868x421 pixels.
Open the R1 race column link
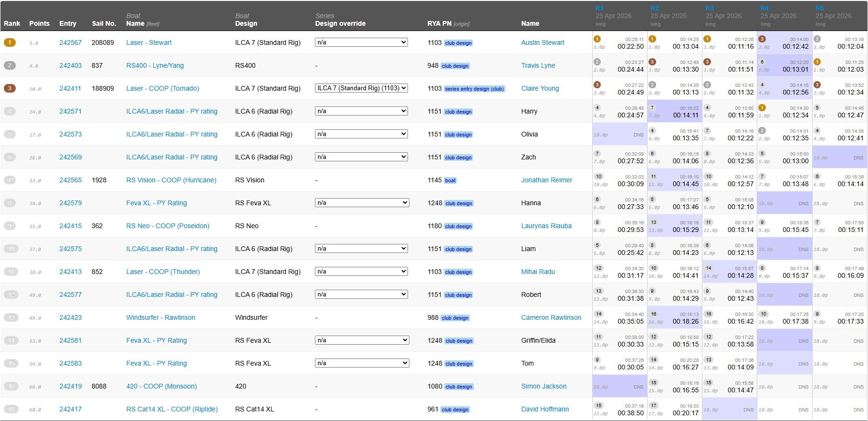[x=599, y=8]
